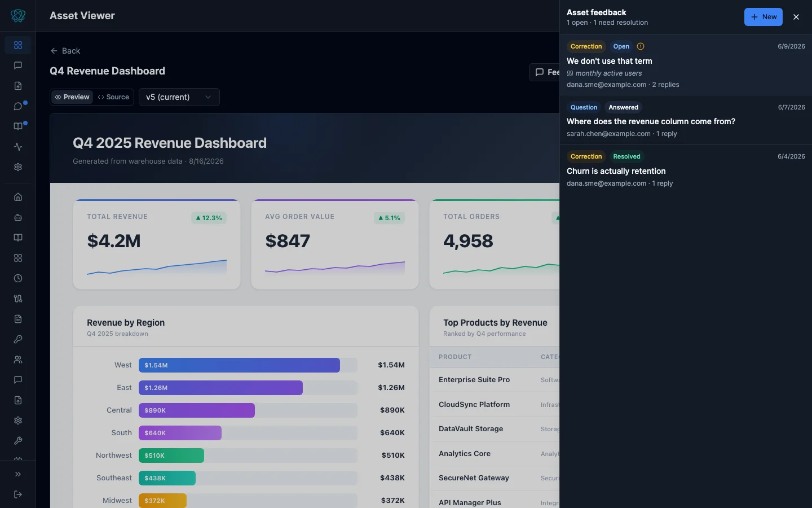Click the Correction badge dated 6/9/2026
Screen dimensions: 812x508
586,46
